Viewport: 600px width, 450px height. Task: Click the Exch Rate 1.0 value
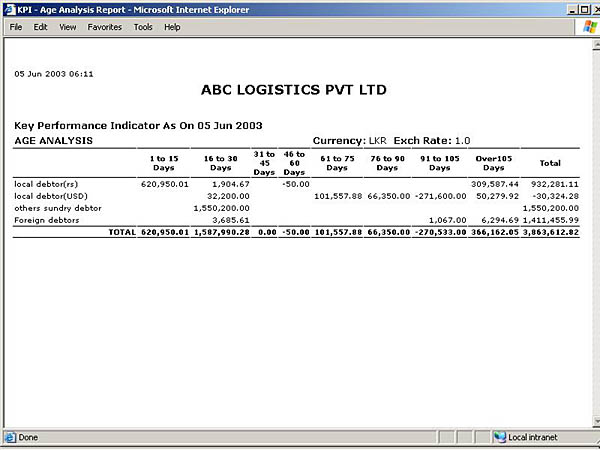click(462, 141)
